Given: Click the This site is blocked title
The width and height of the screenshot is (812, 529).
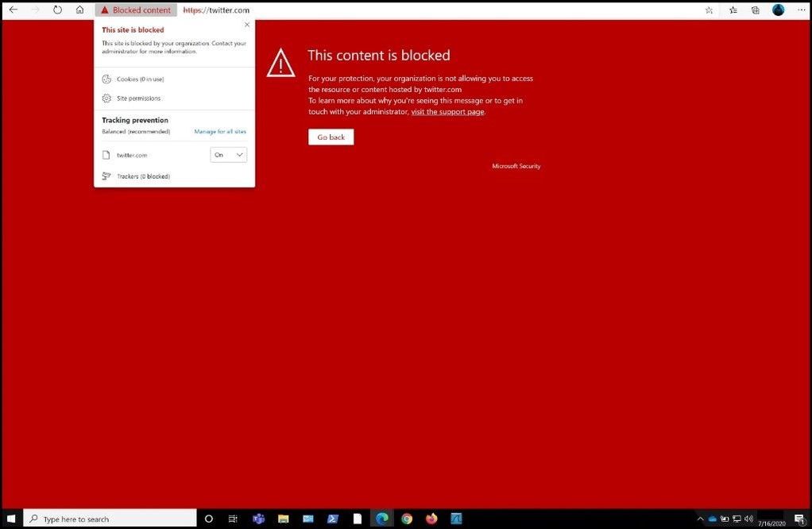Looking at the screenshot, I should (133, 30).
